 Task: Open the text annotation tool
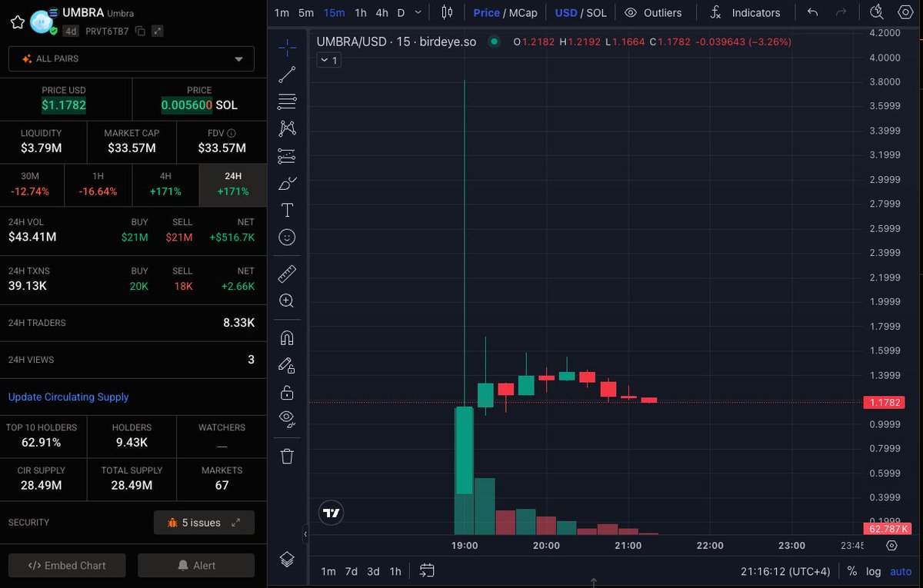(287, 210)
